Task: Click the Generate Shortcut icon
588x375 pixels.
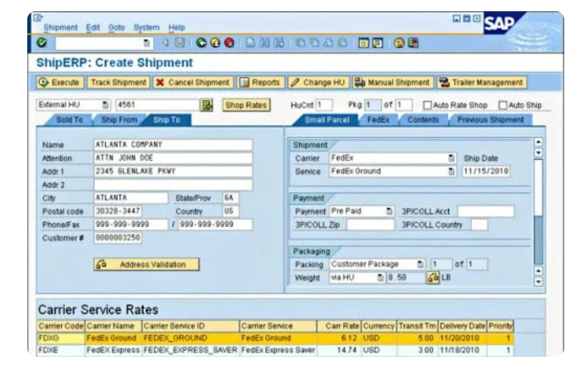Action: (378, 43)
